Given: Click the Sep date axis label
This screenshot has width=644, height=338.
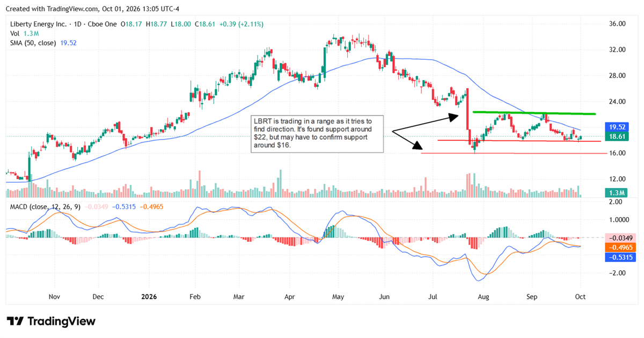Looking at the screenshot, I should [x=532, y=297].
